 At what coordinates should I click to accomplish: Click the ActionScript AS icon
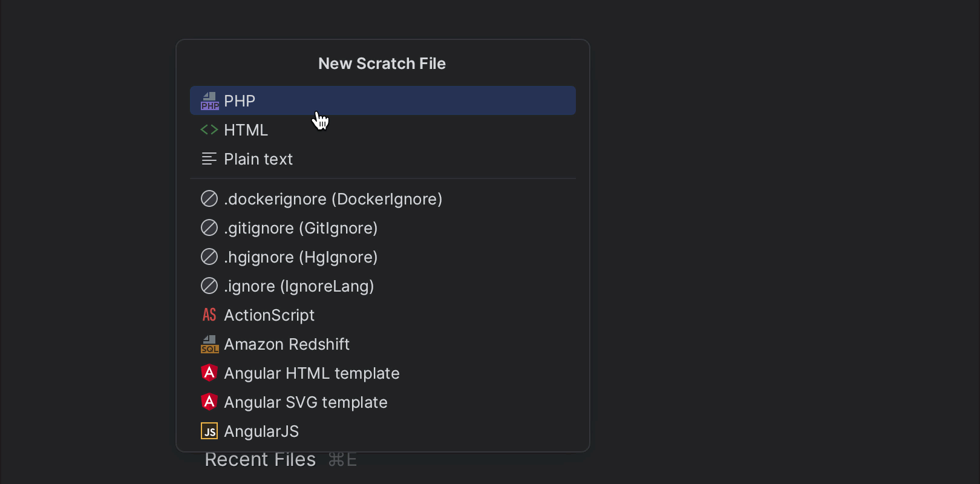pos(209,315)
